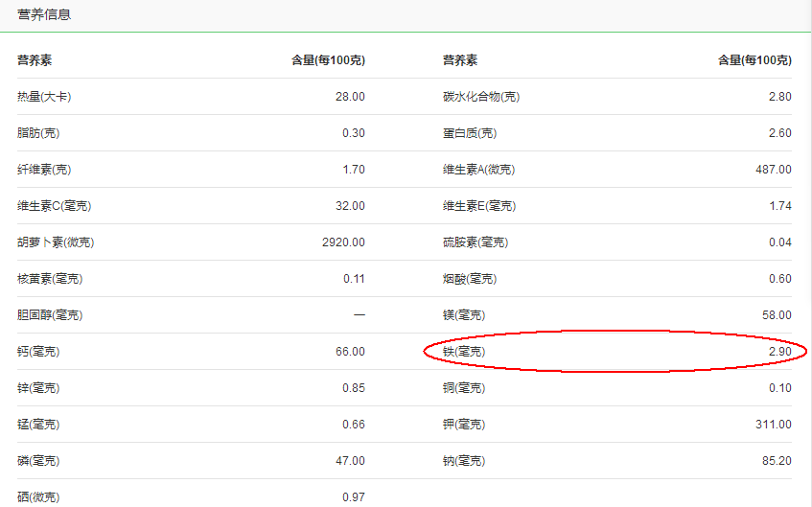Select the 核黄素(毫克) label

(x=50, y=279)
